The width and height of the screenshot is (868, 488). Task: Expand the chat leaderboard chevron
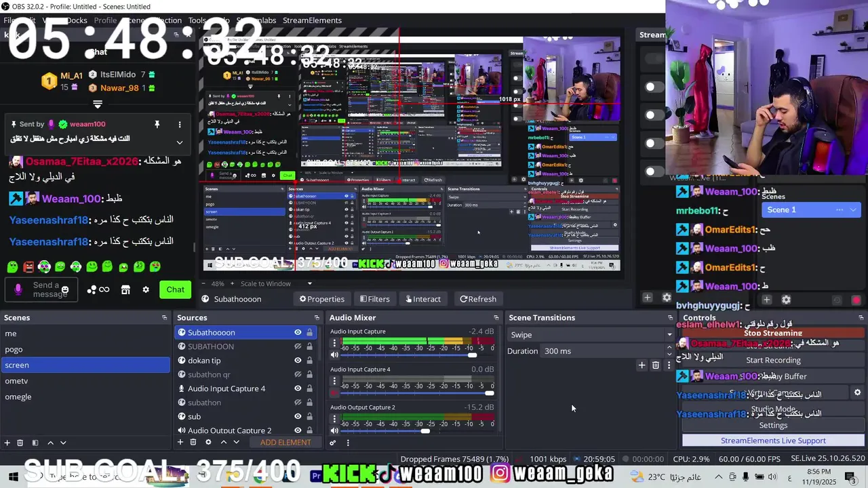[98, 104]
